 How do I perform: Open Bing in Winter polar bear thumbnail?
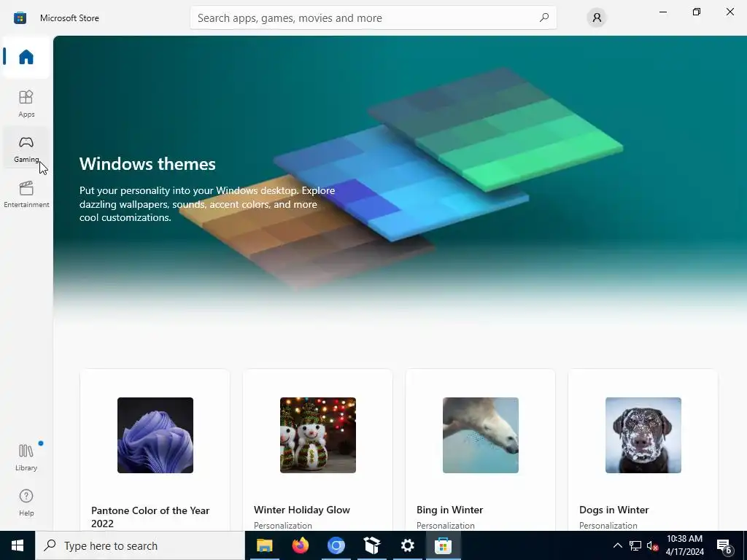point(481,435)
